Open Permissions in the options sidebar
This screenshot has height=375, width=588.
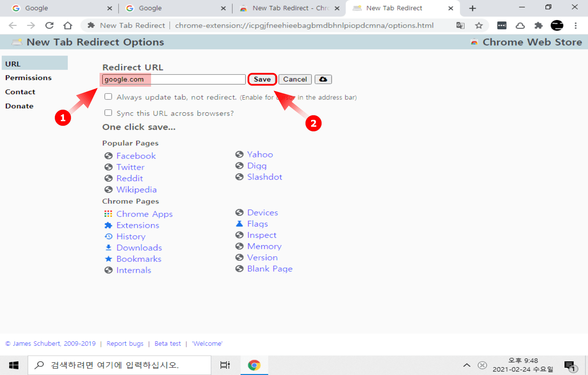click(x=28, y=78)
